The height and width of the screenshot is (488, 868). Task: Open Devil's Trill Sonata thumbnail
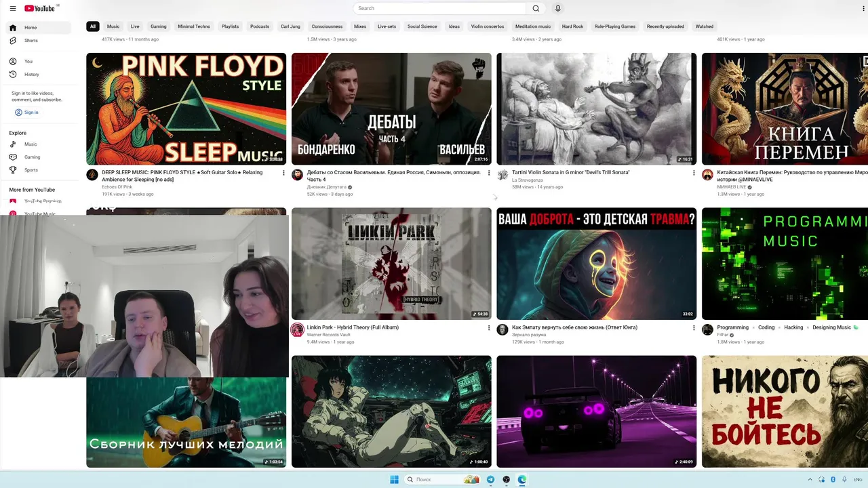(x=597, y=109)
